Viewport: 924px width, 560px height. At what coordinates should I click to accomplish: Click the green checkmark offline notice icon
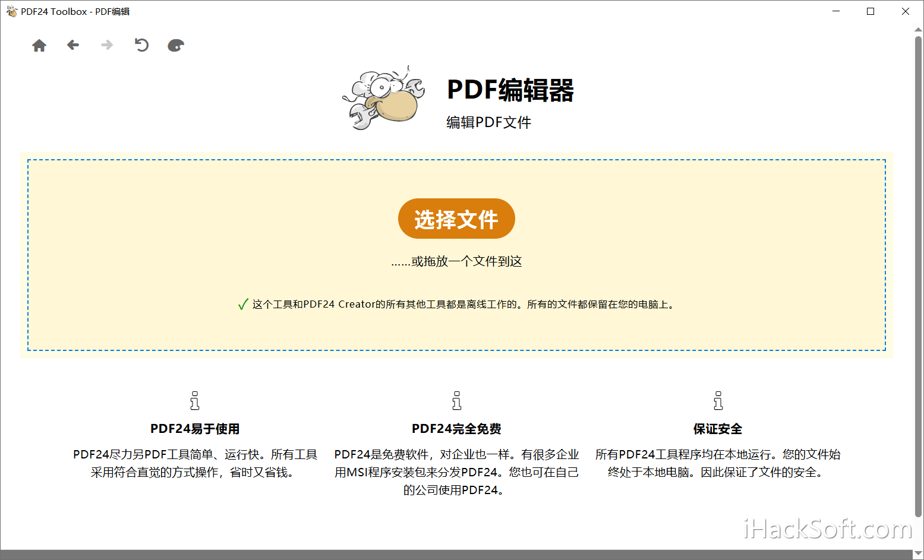[x=242, y=305]
